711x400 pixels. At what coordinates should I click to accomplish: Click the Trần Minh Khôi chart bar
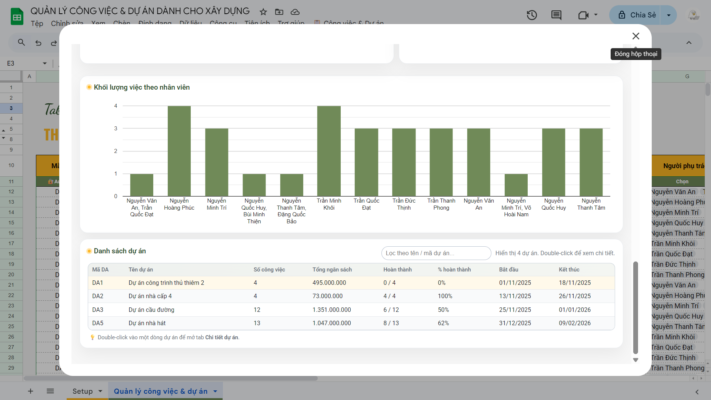click(x=328, y=150)
